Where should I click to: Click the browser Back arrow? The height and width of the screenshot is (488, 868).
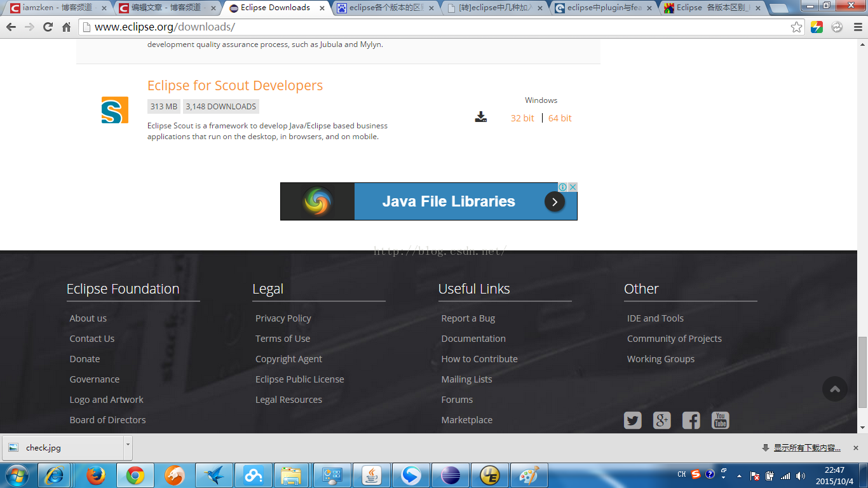tap(11, 27)
